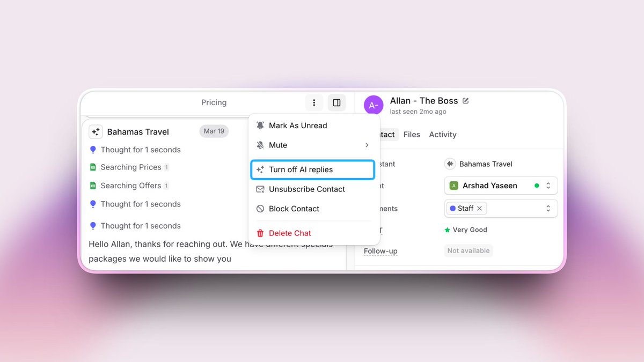Switch to the Activity tab

[x=443, y=135]
